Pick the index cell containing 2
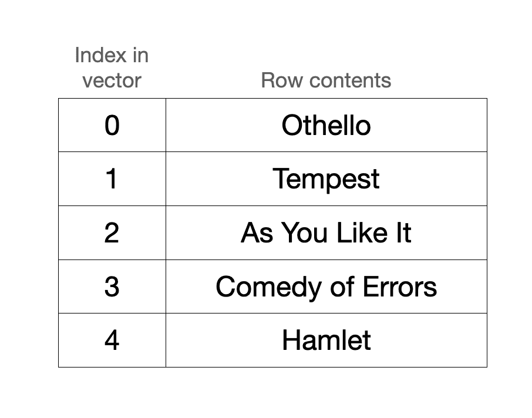This screenshot has width=532, height=418. 112,233
